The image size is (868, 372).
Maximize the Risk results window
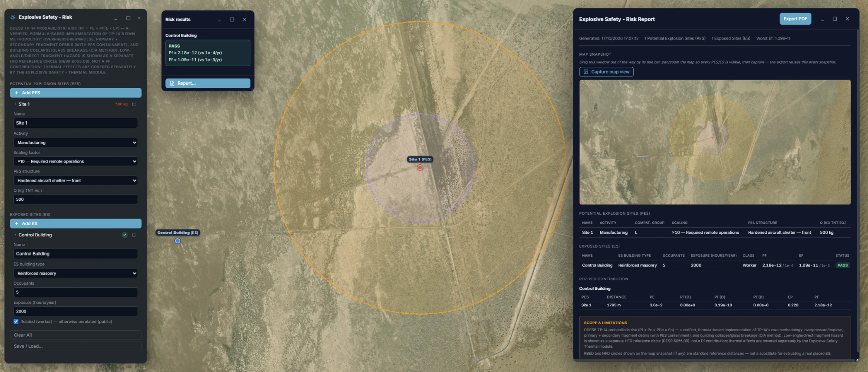[x=232, y=20]
